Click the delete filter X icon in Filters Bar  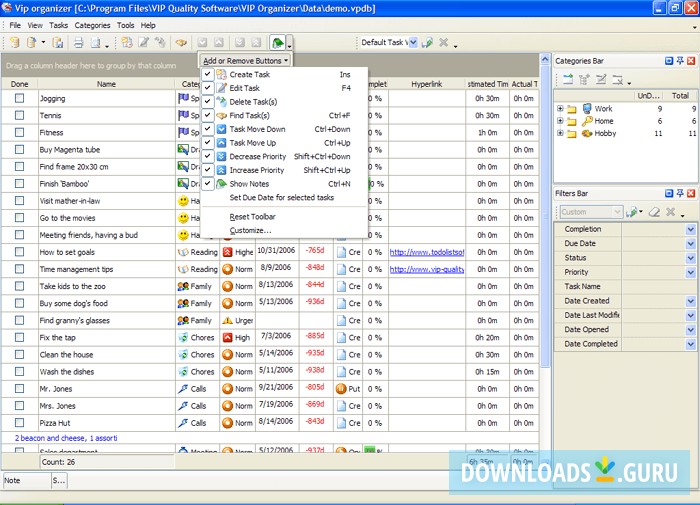point(670,212)
